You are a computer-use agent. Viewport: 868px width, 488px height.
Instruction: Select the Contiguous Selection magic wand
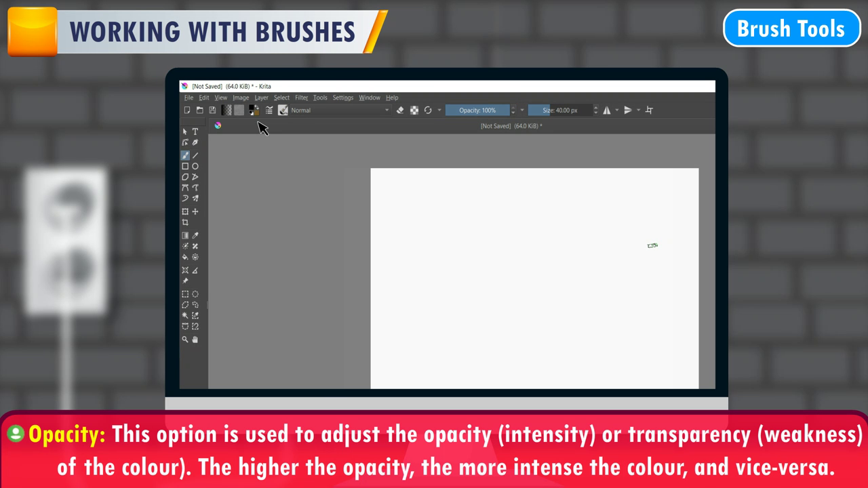pyautogui.click(x=184, y=316)
